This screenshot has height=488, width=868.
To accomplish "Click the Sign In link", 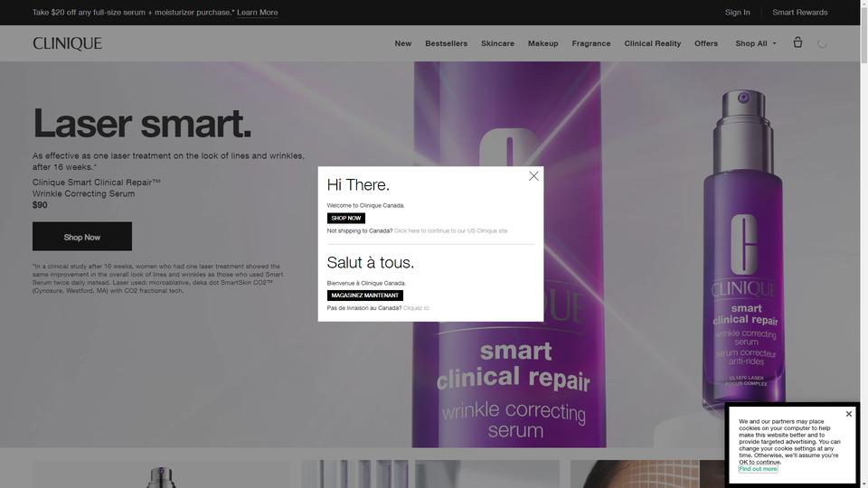I will coord(738,12).
